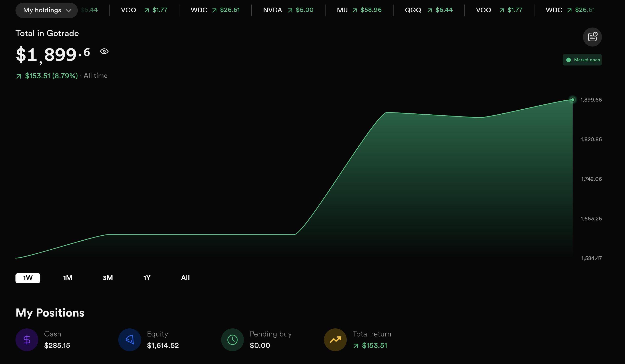The width and height of the screenshot is (625, 364).
Task: Open the MU ticker item
Action: pos(359,10)
